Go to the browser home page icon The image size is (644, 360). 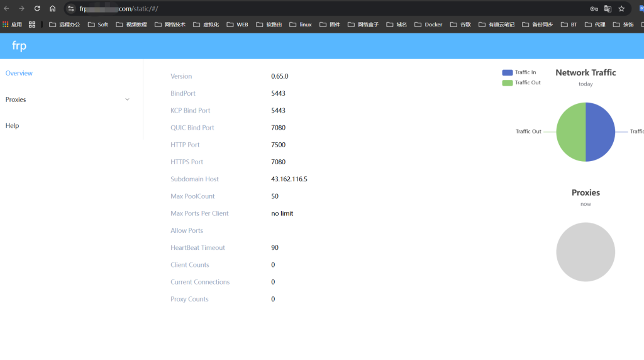point(53,9)
